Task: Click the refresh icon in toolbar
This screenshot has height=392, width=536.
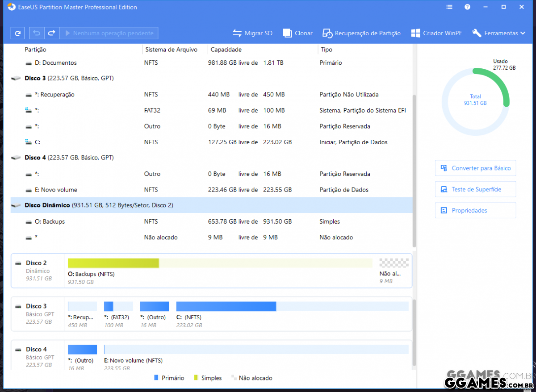Action: [x=17, y=33]
